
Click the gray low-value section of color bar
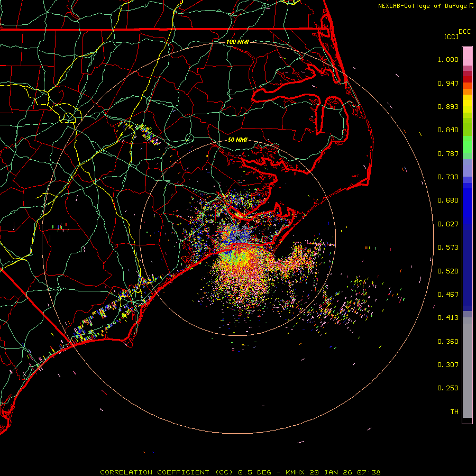(467, 368)
